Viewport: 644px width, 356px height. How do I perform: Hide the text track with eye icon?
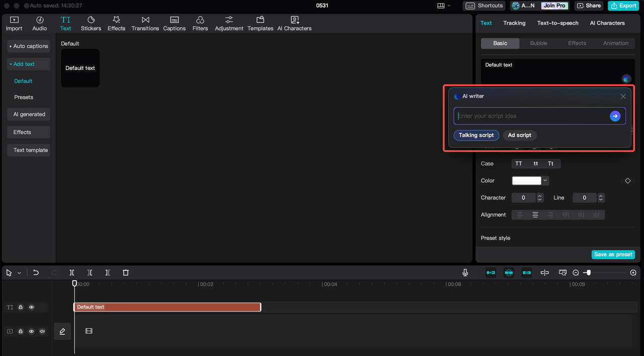[x=31, y=307]
